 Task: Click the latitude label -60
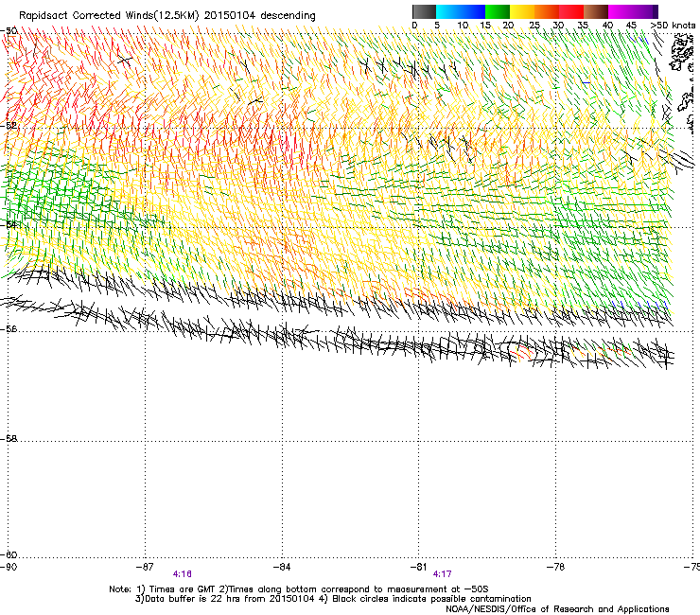(9, 555)
